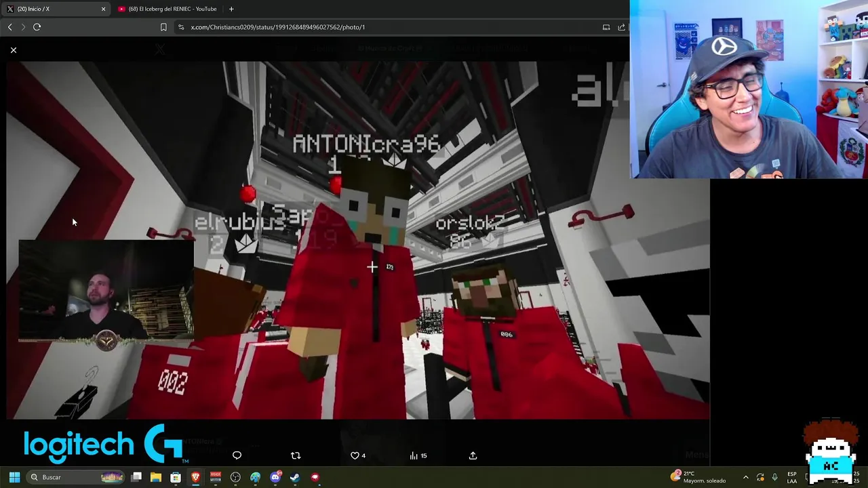Open Microsoft Store from taskbar
The height and width of the screenshot is (488, 868).
tap(176, 477)
